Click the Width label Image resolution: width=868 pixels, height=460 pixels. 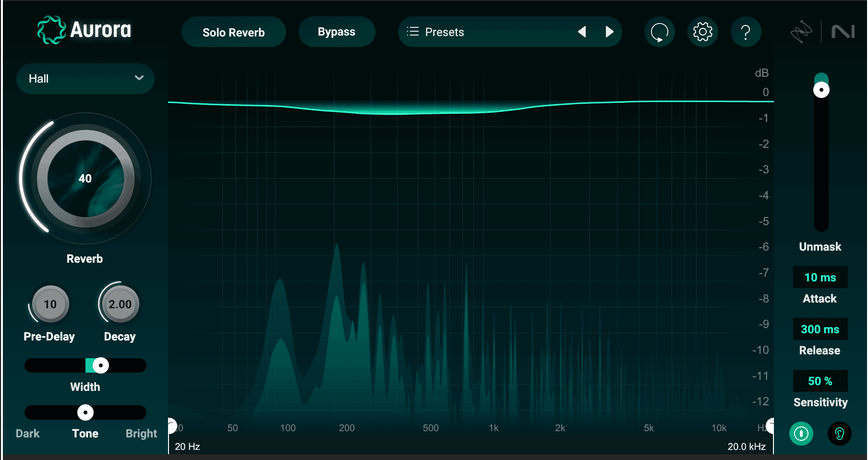tap(85, 387)
